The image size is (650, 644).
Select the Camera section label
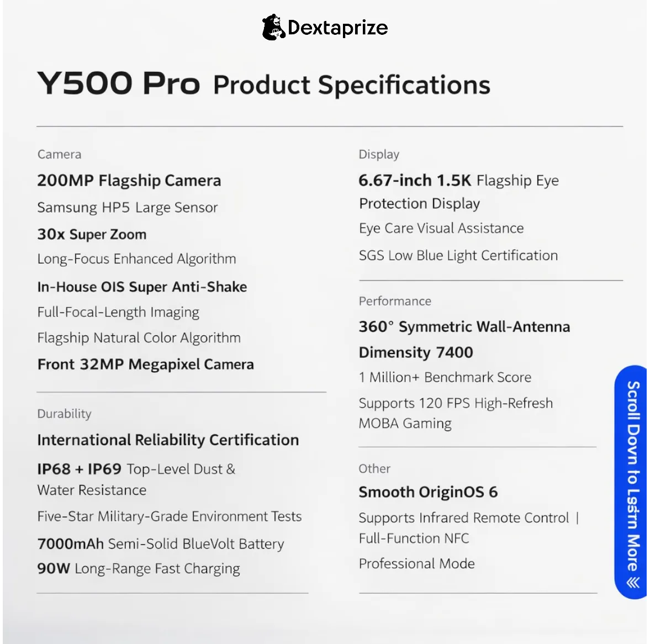coord(59,155)
